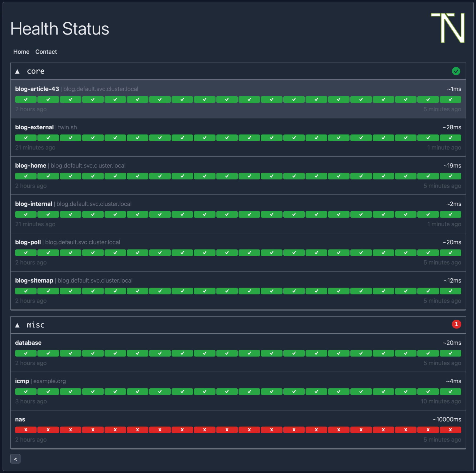Click last green check of icmp

pyautogui.click(x=450, y=392)
